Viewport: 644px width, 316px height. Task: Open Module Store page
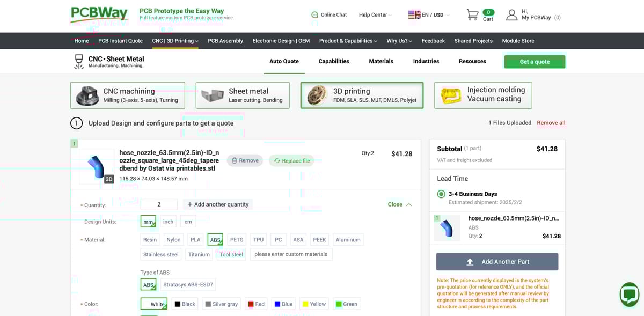point(518,41)
